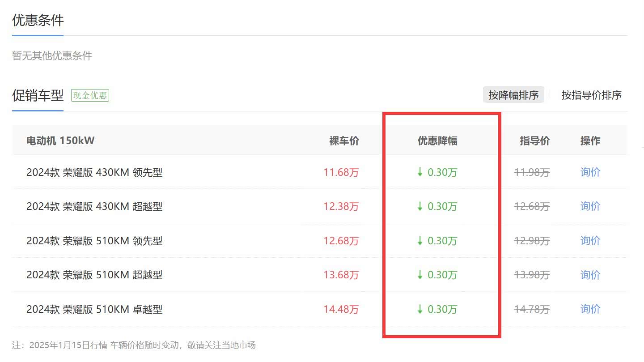Click 询价 for 430KM 领先型

[x=590, y=172]
